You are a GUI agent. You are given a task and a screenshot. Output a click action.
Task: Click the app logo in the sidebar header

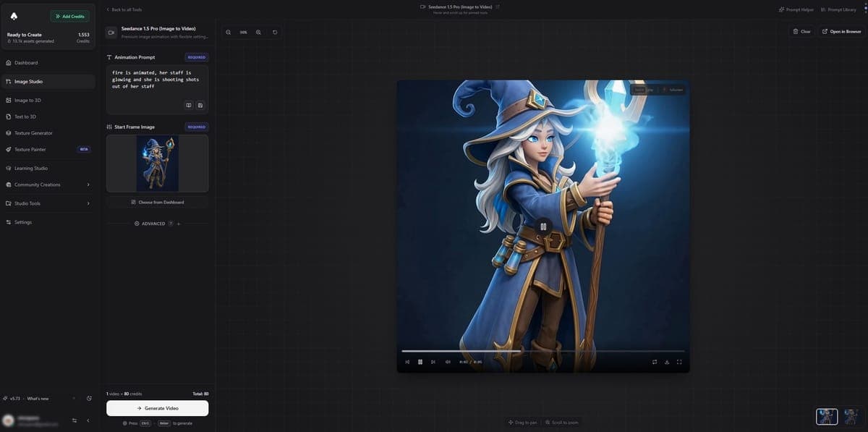[14, 16]
